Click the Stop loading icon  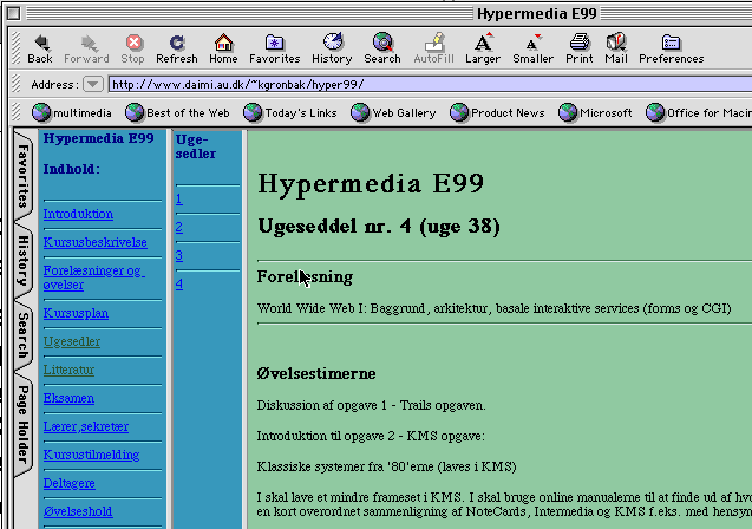point(133,43)
